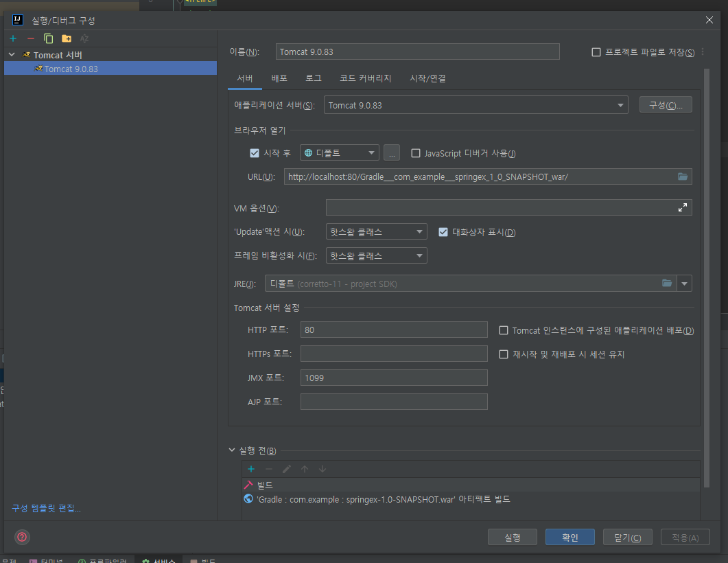This screenshot has width=728, height=563.
Task: Click the browser ellipsis button
Action: [x=391, y=153]
